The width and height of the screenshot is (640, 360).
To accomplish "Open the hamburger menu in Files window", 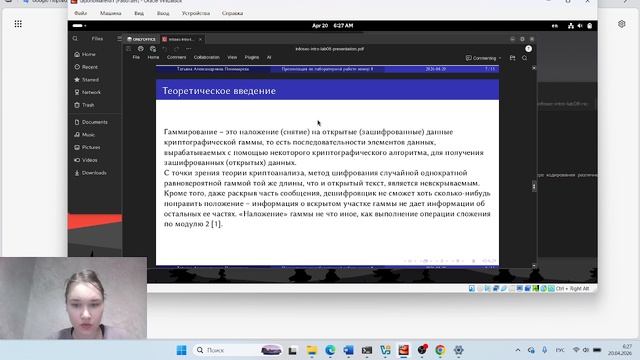I will 119,39.
